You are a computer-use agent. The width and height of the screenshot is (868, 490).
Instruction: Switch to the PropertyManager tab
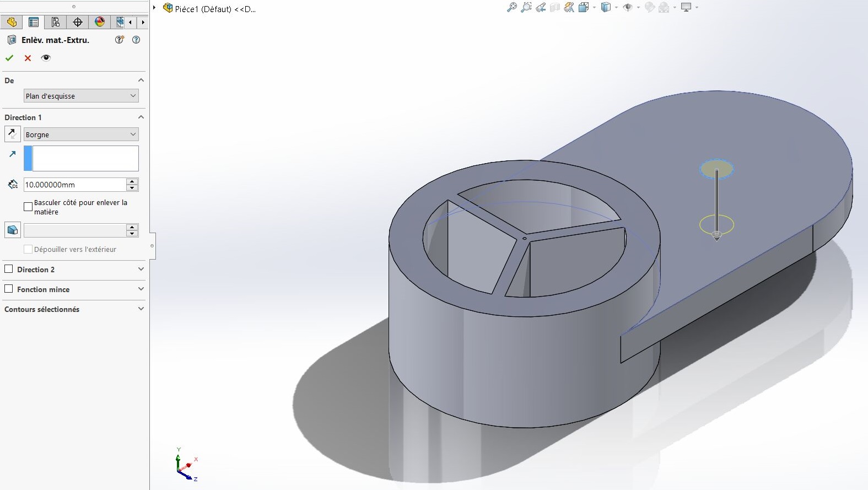coord(34,22)
